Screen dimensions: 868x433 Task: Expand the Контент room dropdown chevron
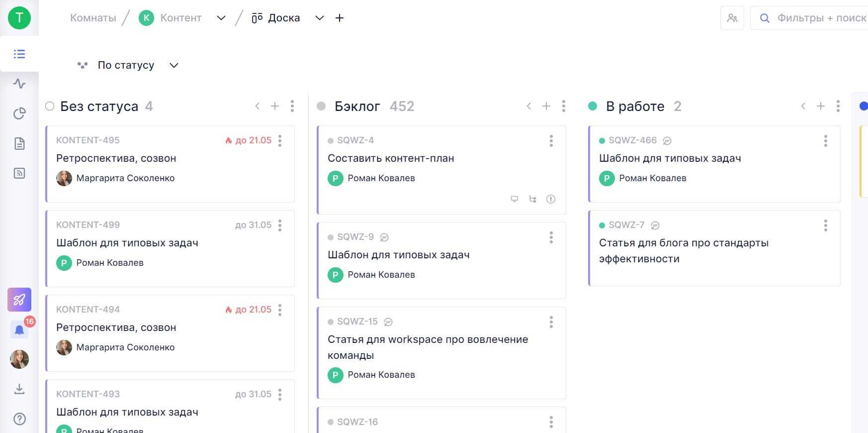pyautogui.click(x=221, y=18)
